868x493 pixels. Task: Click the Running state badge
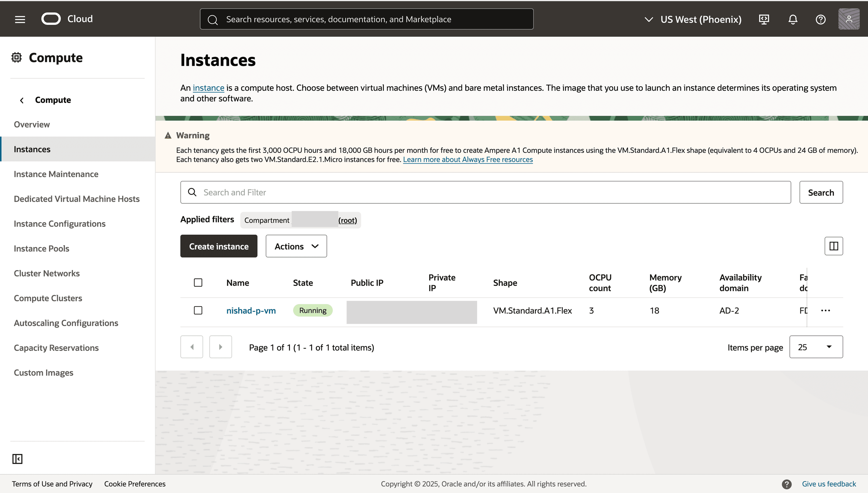pos(313,310)
